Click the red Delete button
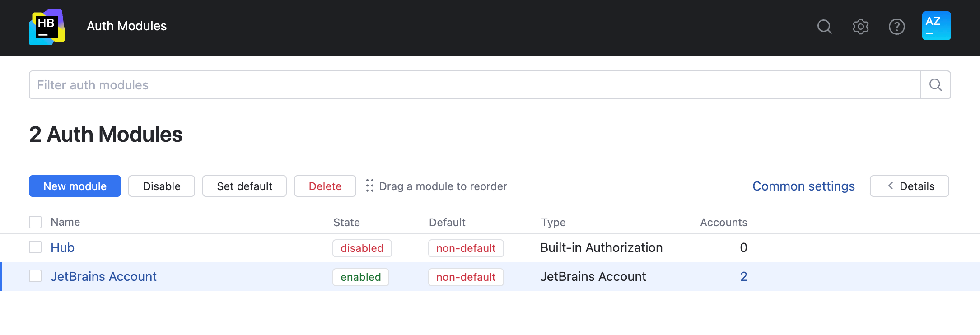This screenshot has height=335, width=980. click(325, 186)
